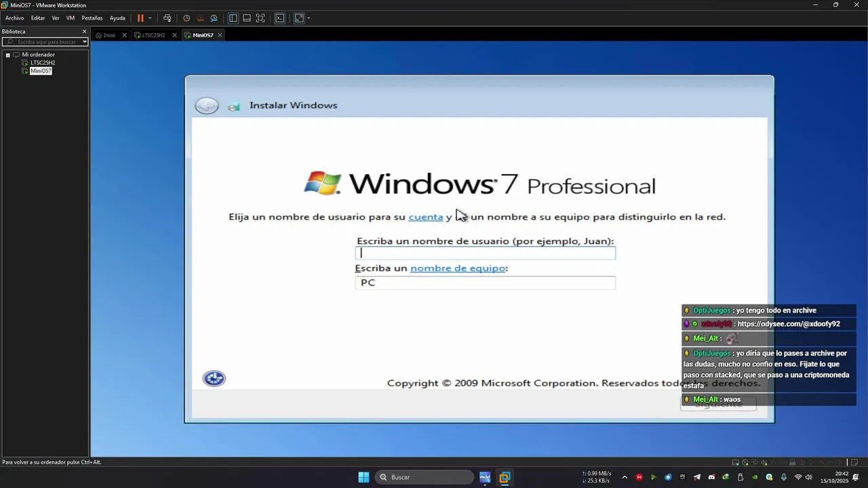Open the Ver menu

tap(56, 18)
